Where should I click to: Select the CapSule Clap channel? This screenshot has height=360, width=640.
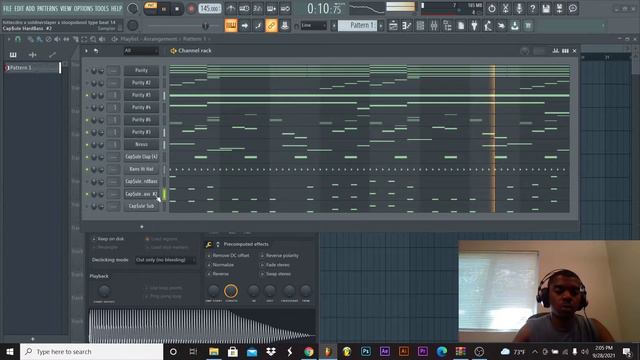pyautogui.click(x=141, y=157)
